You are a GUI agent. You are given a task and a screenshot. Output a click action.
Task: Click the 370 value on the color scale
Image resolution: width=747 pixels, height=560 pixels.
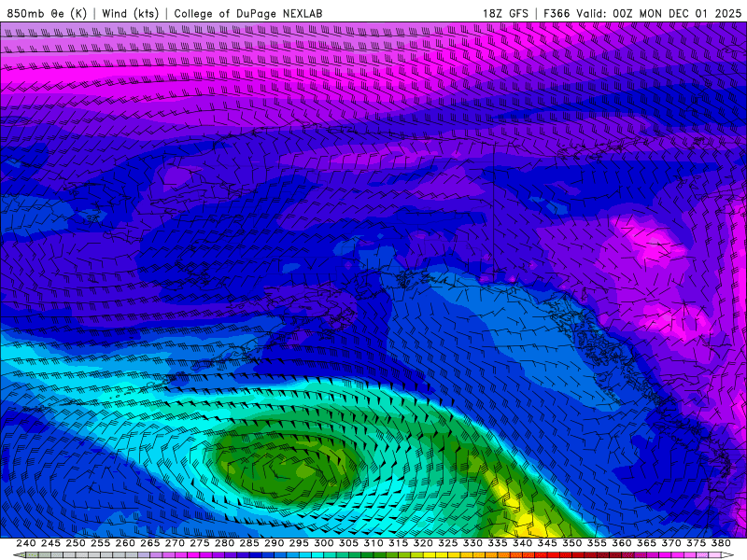[671, 543]
